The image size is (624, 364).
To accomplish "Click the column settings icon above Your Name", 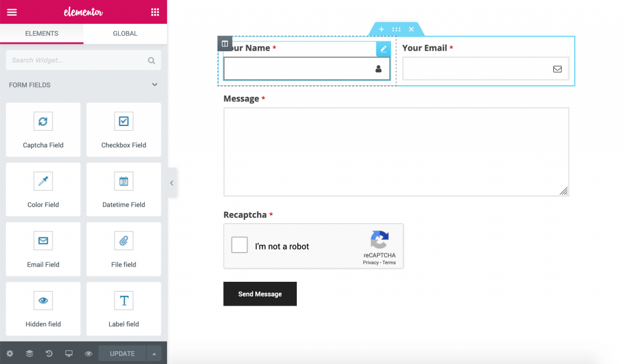I will pos(225,43).
